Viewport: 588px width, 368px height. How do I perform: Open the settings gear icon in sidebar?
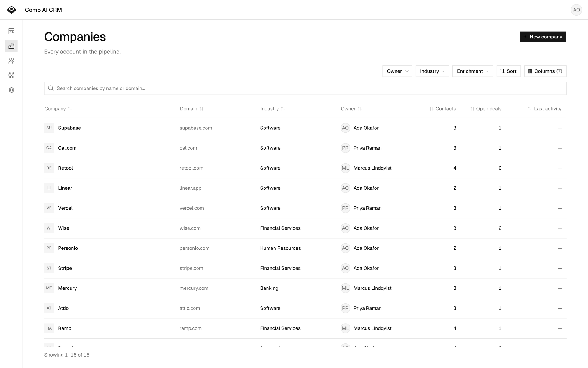click(x=11, y=90)
